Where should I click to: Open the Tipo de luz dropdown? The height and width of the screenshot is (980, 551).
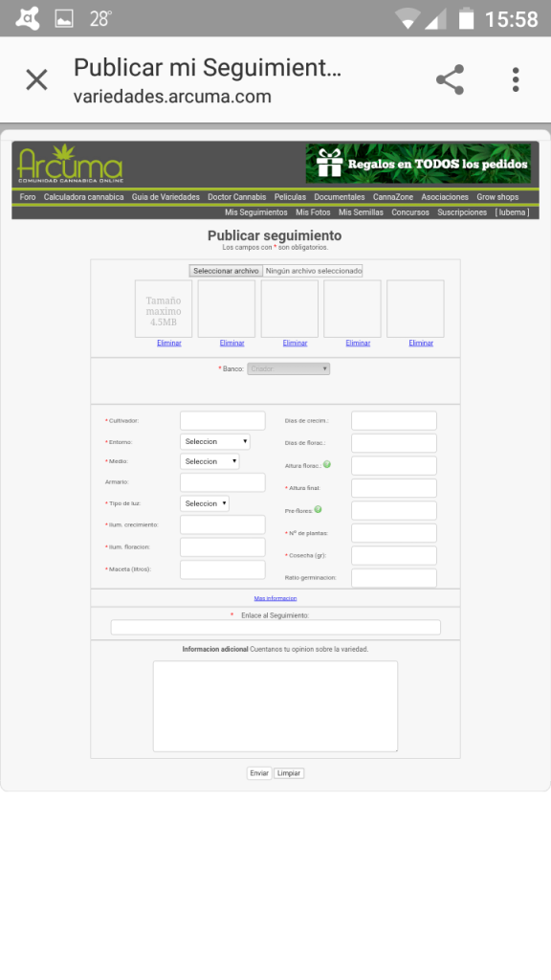click(x=205, y=503)
